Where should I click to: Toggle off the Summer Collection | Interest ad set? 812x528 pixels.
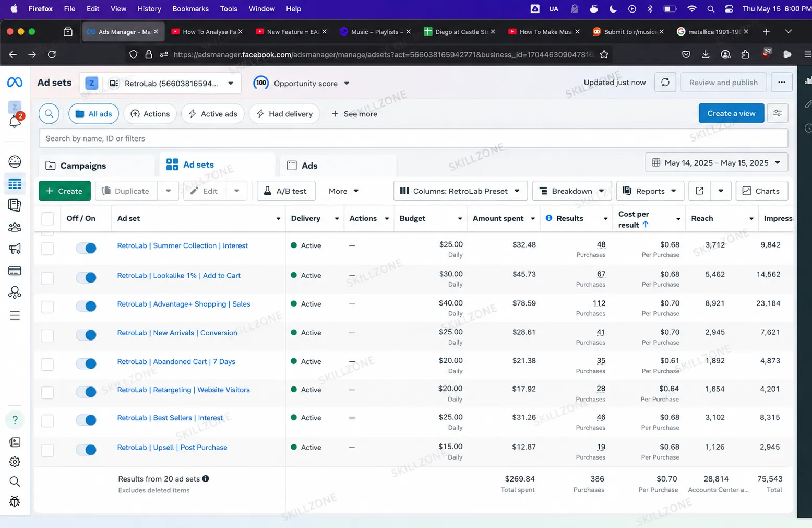[86, 248]
